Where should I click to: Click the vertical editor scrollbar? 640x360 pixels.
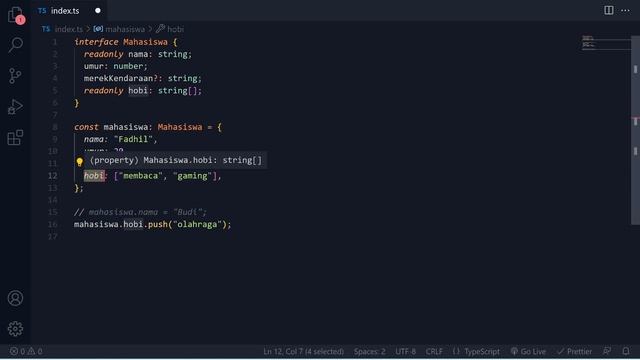tap(635, 130)
